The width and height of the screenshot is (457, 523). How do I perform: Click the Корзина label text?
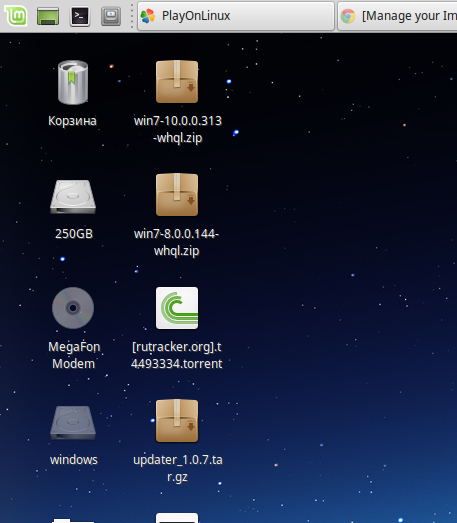point(72,121)
